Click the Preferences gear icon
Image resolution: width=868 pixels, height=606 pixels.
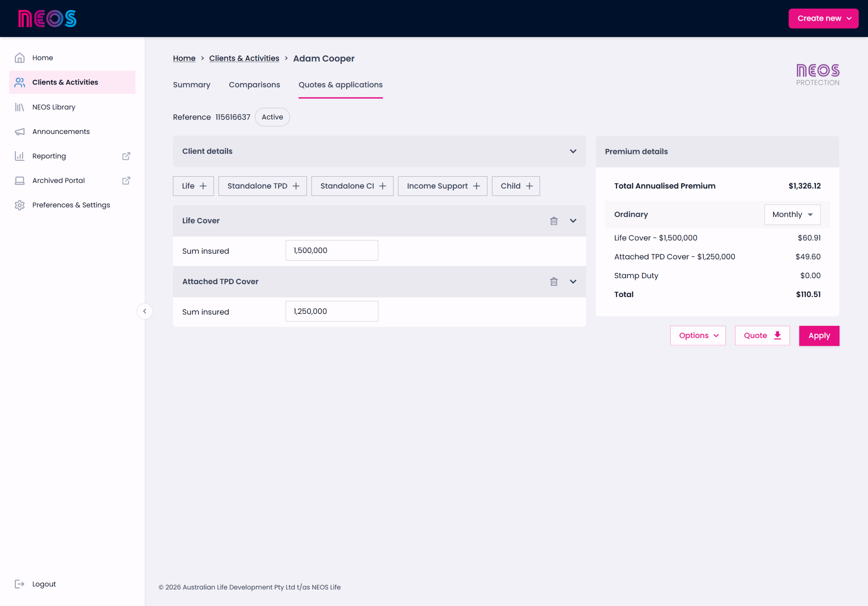click(20, 205)
